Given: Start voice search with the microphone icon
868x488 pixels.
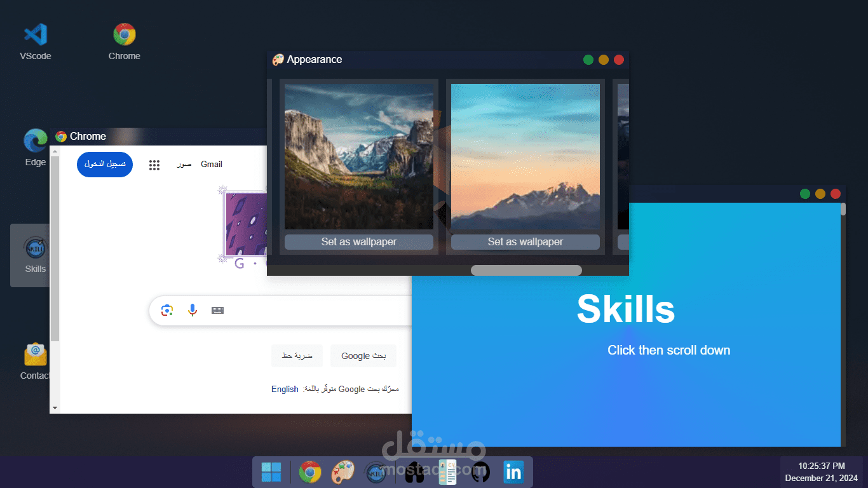Looking at the screenshot, I should point(193,310).
